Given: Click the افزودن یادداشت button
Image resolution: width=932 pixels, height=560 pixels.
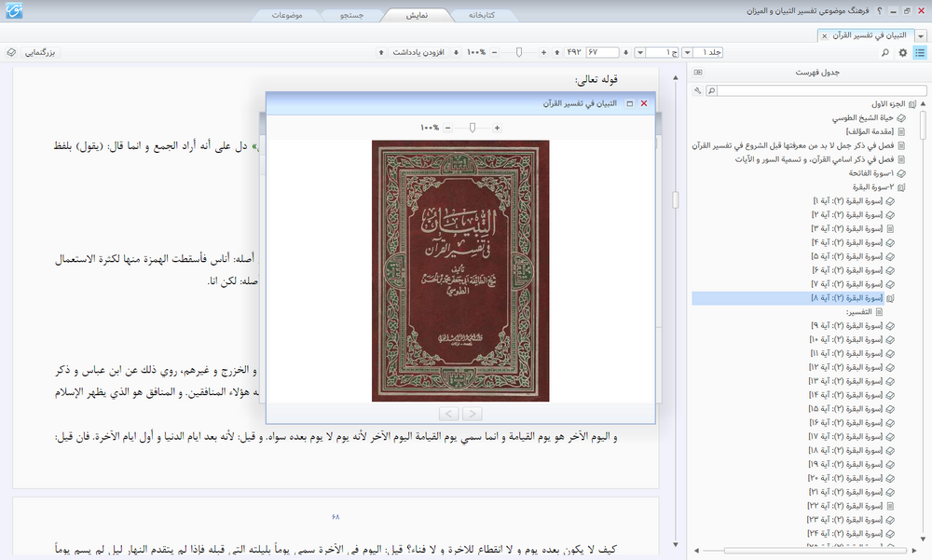Looking at the screenshot, I should tap(418, 52).
